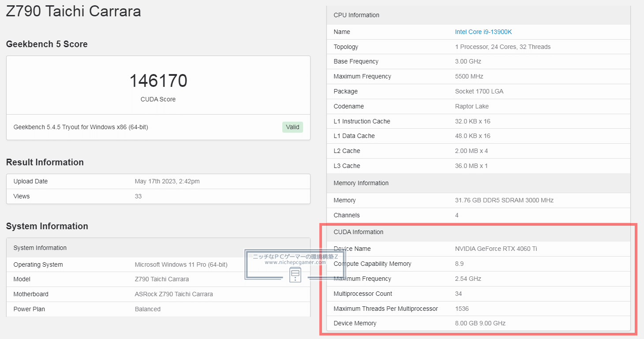Click the Channels value 4
Viewport: 644px width, 339px height.
click(457, 215)
